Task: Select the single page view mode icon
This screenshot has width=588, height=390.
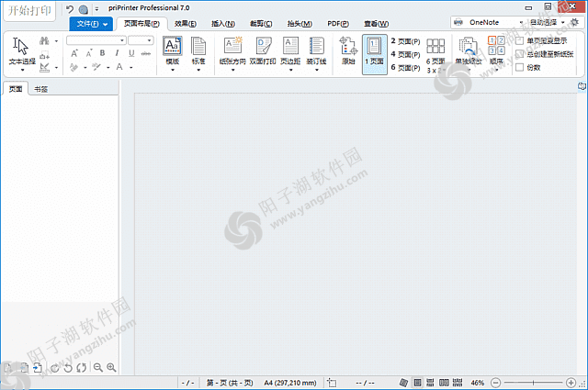Action: pos(417,383)
